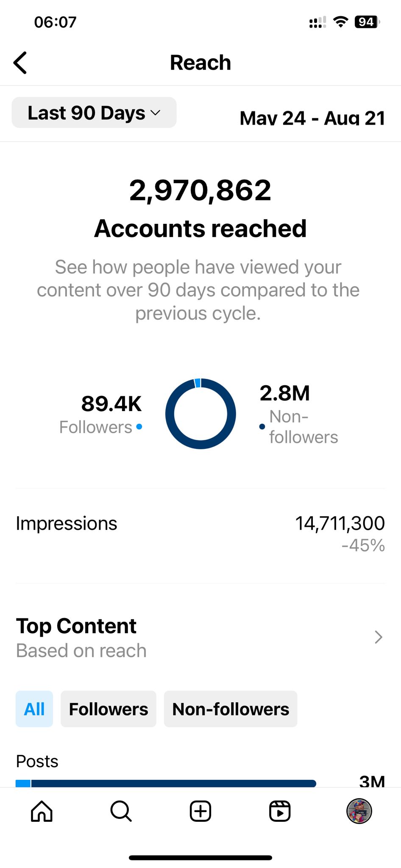Tap the cellular signal status icon
This screenshot has height=868, width=401.
(x=317, y=22)
